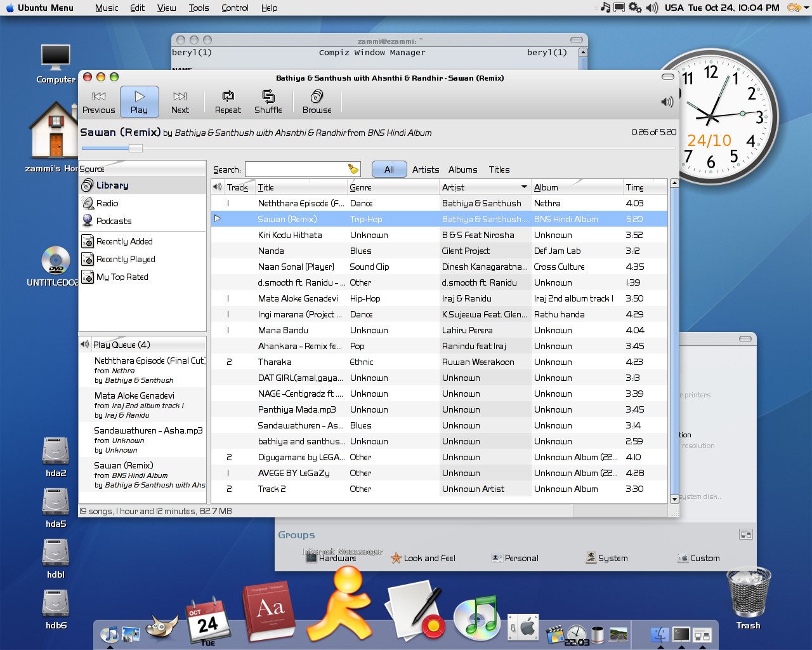Sort the list by Genre column

393,187
